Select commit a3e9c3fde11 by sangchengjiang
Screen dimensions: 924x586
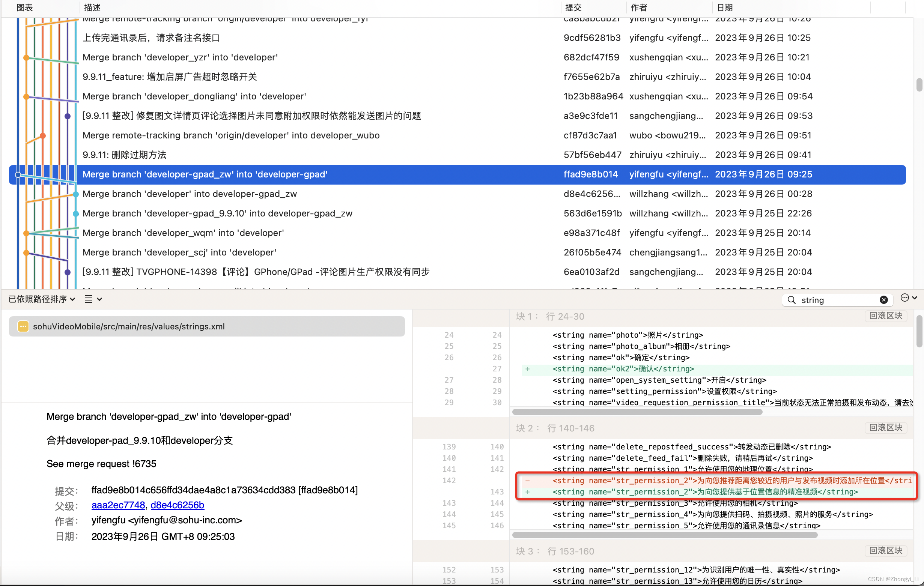(457, 116)
